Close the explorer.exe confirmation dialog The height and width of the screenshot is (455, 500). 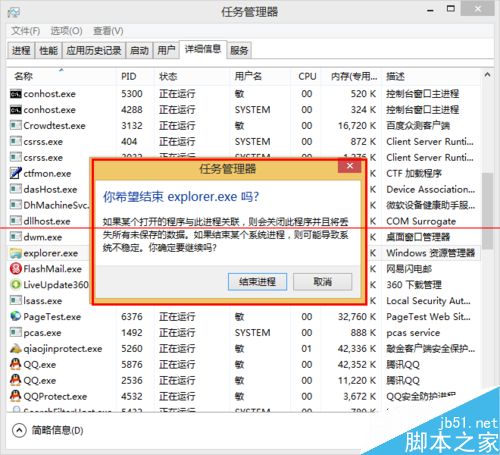click(x=350, y=166)
